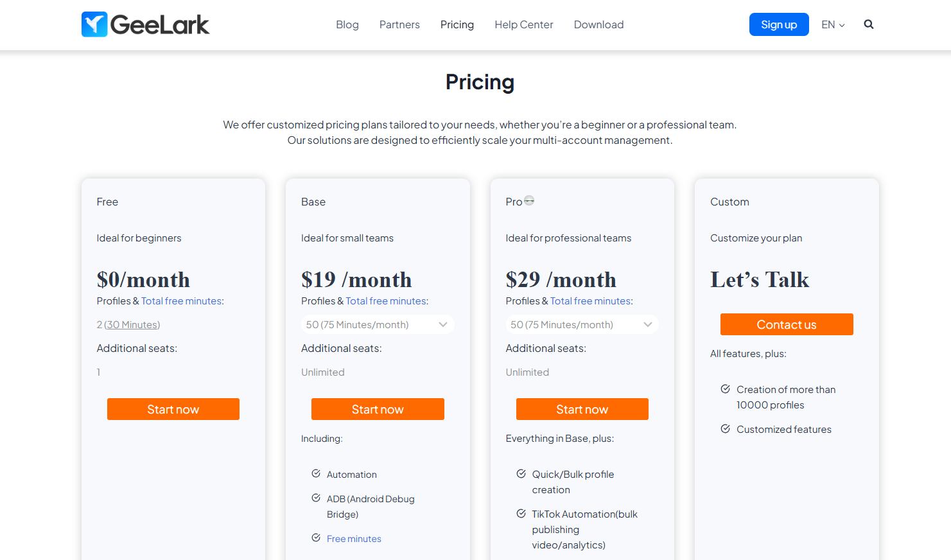Click check icon next to ADB (Android Debug Bridge)
This screenshot has width=951, height=560.
(316, 498)
